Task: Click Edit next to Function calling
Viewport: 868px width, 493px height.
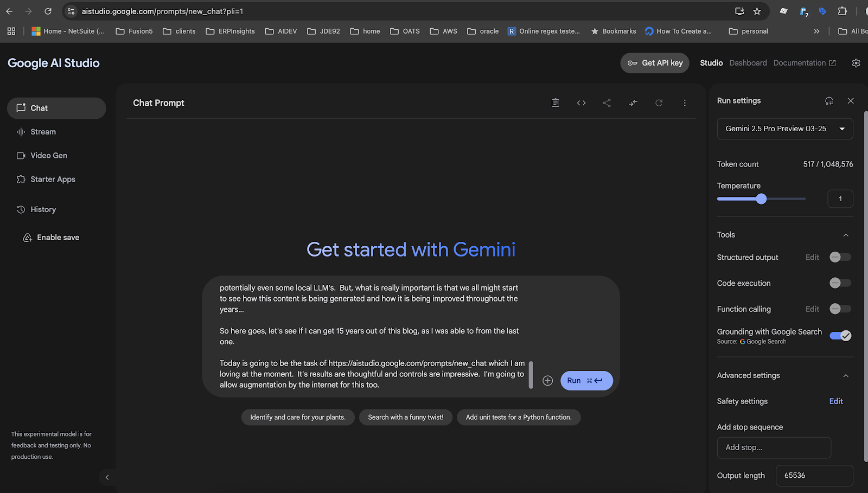Action: (812, 309)
